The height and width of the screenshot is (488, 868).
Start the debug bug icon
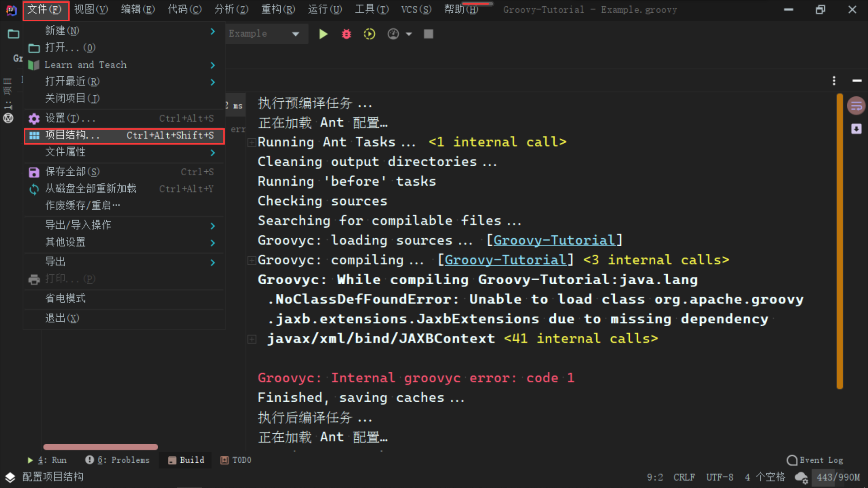coord(346,34)
